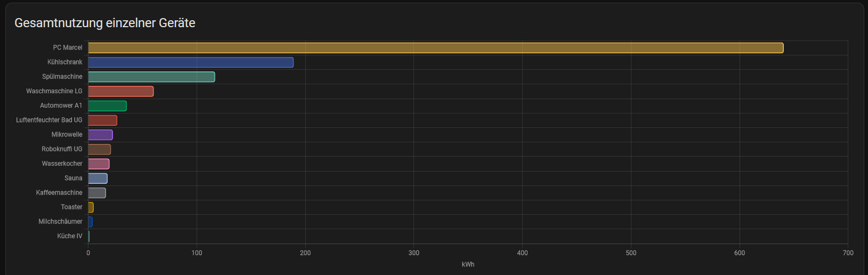Click the 'Milchschäumer' axis label

[x=61, y=221]
